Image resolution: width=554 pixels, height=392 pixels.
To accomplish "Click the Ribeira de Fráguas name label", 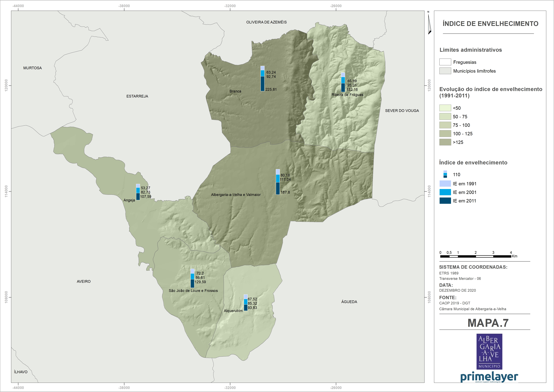I will pos(347,95).
